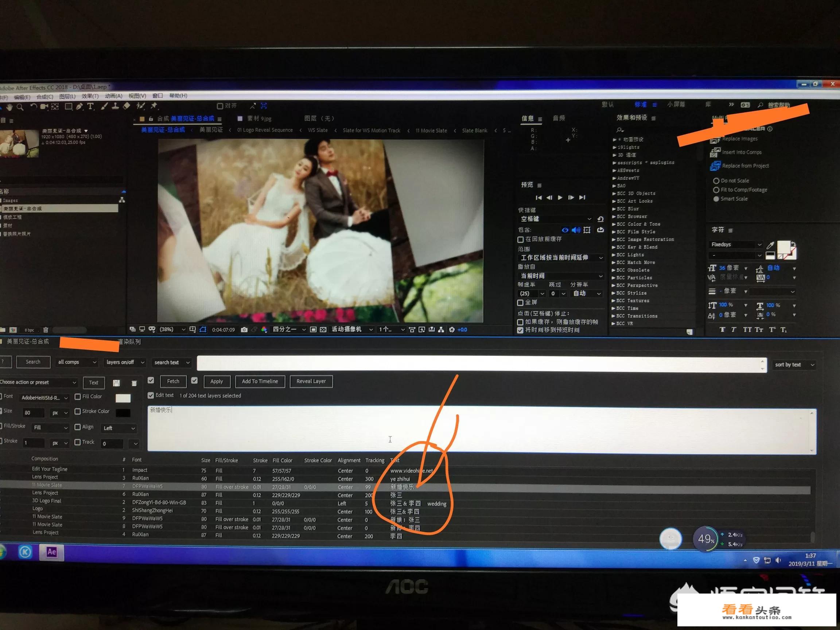Open the search text dropdown

coord(172,363)
